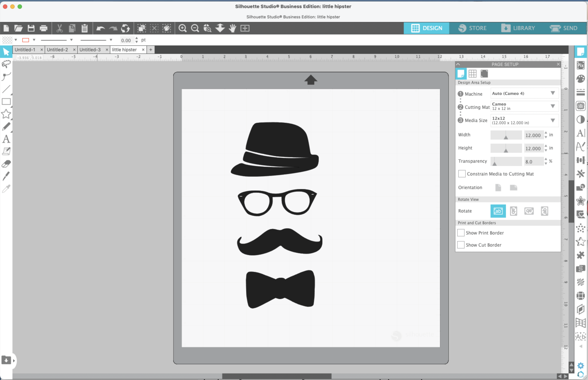The width and height of the screenshot is (588, 380).
Task: Open the Draw a Star tool
Action: coord(6,114)
